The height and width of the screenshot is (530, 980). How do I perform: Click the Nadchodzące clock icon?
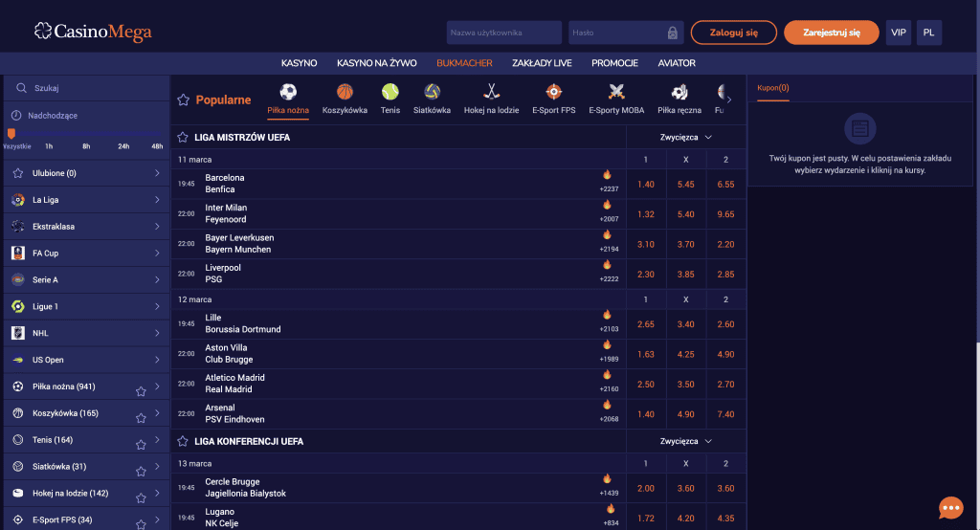(x=17, y=116)
